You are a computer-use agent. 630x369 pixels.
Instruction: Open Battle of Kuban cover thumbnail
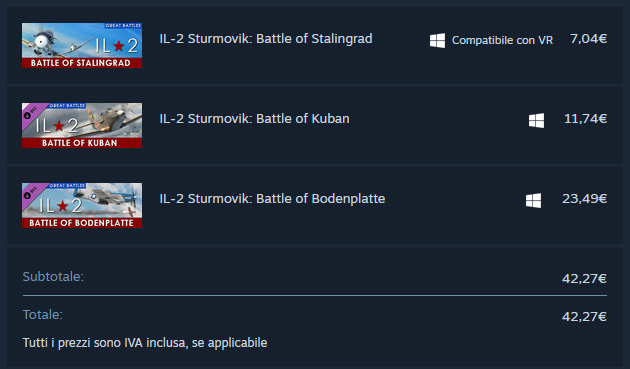point(82,125)
